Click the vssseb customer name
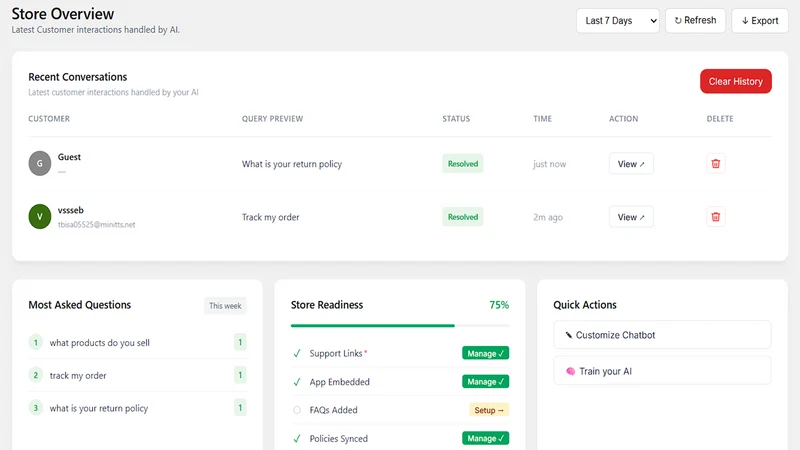The height and width of the screenshot is (450, 800). click(x=70, y=210)
